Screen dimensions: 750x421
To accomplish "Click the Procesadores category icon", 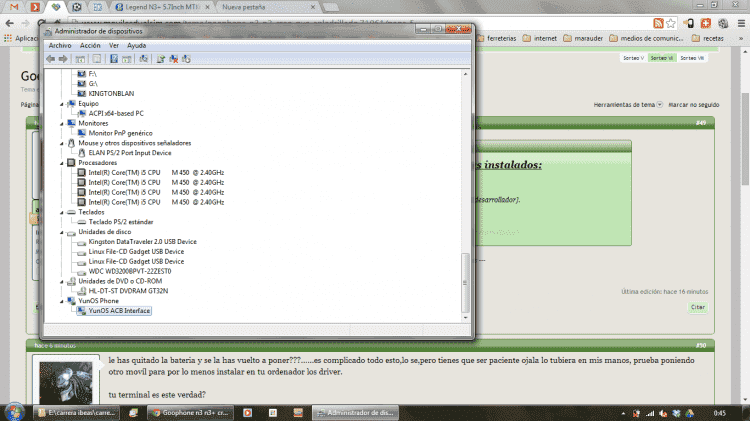I will coord(71,163).
